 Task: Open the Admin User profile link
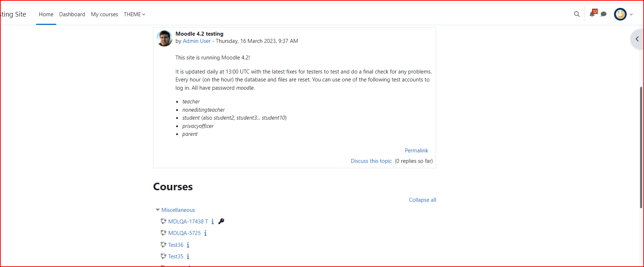pos(197,41)
